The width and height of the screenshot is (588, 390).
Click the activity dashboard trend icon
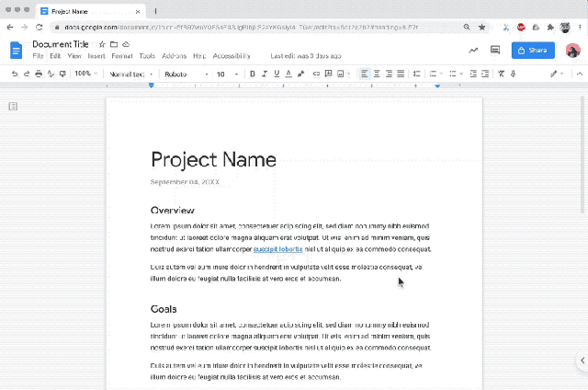coord(473,50)
